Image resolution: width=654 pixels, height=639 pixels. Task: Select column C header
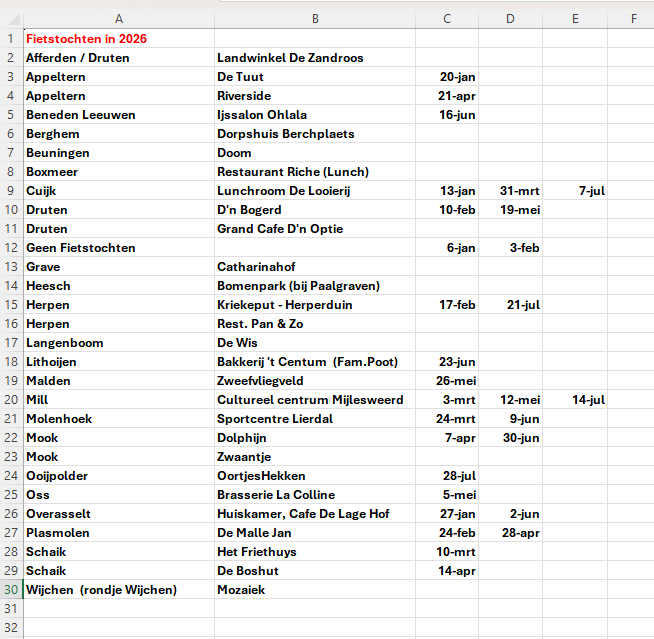click(447, 19)
